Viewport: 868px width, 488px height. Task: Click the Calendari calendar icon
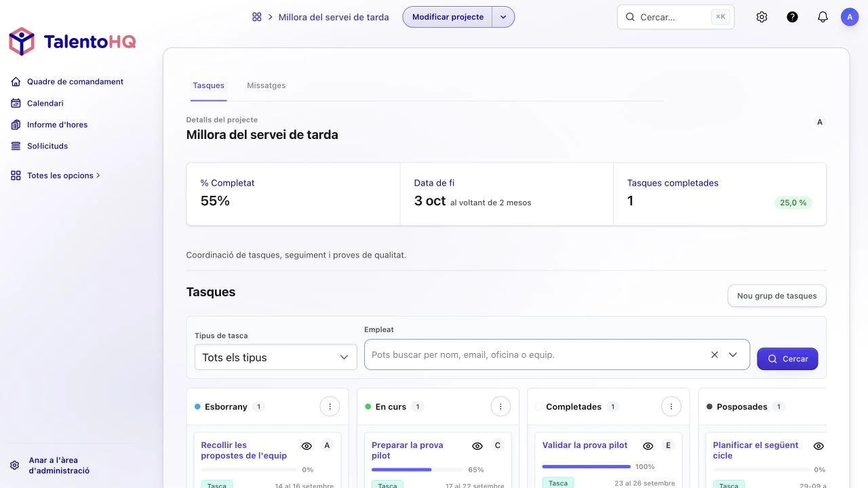pos(16,104)
